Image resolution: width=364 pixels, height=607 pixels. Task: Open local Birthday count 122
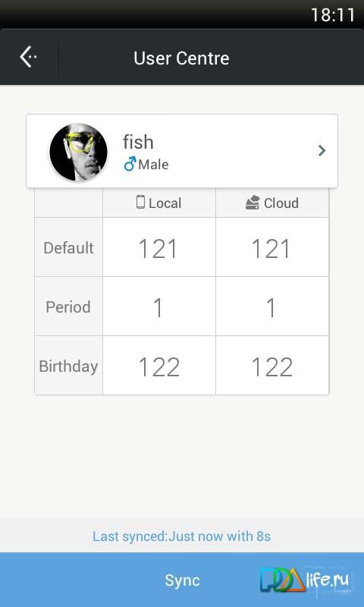(159, 366)
